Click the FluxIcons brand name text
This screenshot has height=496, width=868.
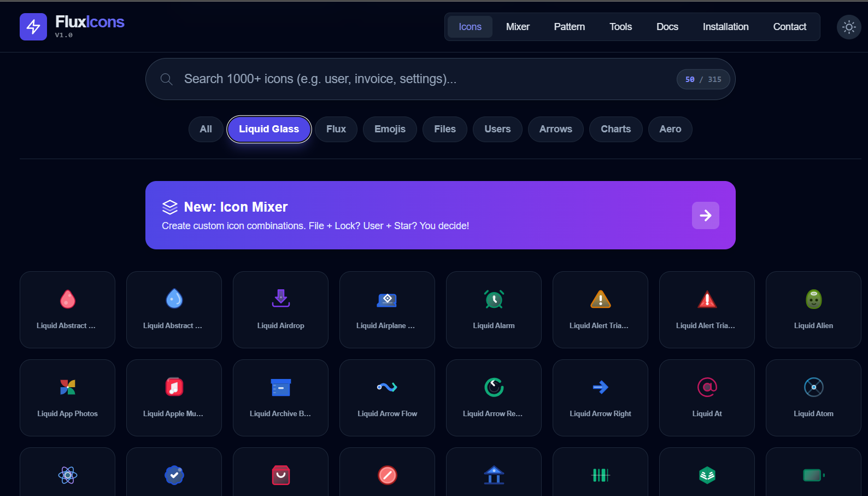pyautogui.click(x=90, y=22)
